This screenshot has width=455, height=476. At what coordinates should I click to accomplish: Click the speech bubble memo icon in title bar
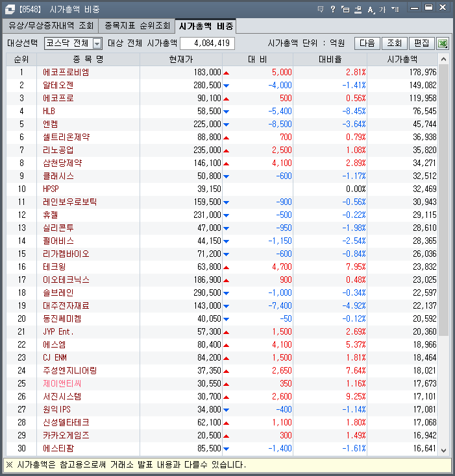pyautogui.click(x=321, y=9)
